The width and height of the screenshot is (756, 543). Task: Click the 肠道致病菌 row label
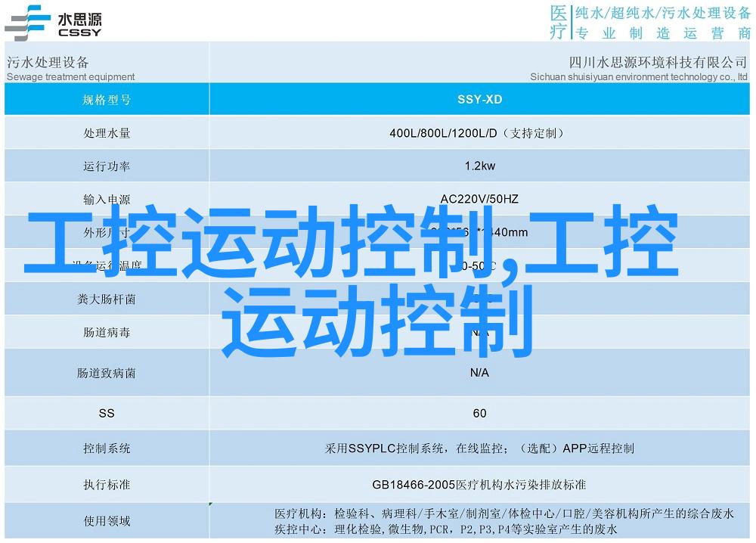pos(107,373)
